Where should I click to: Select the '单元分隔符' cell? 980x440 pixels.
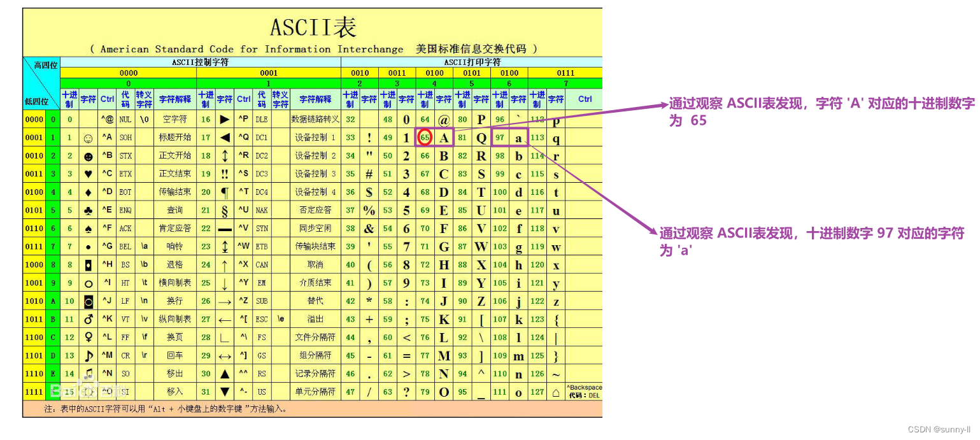315,392
